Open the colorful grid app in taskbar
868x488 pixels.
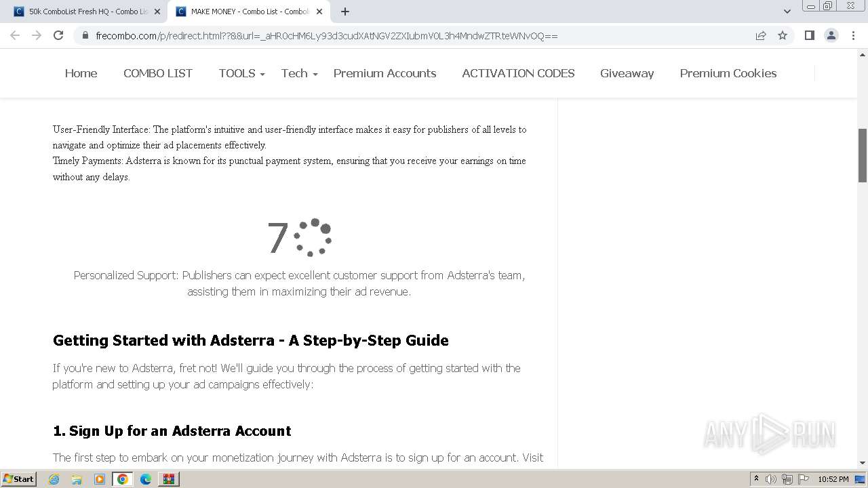(x=169, y=479)
